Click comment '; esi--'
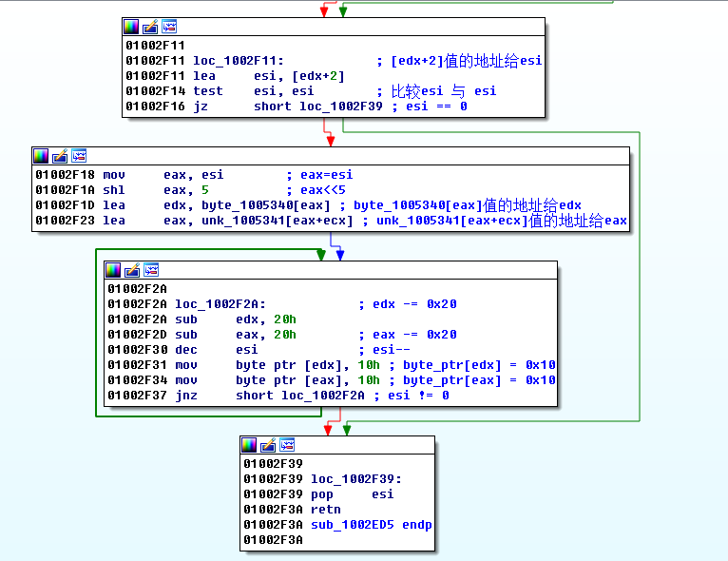Screen dimensions: 728x561 pos(384,350)
